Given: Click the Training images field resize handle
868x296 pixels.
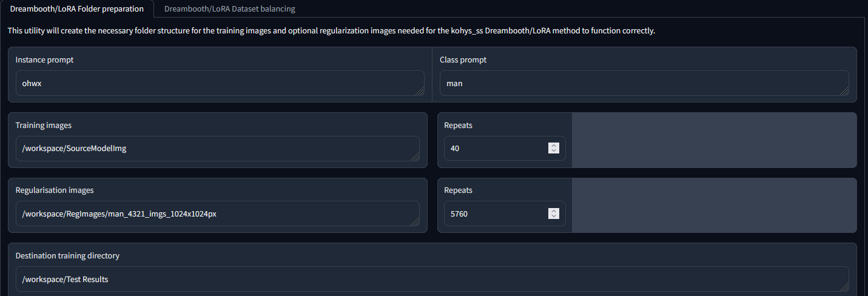Looking at the screenshot, I should tap(414, 156).
